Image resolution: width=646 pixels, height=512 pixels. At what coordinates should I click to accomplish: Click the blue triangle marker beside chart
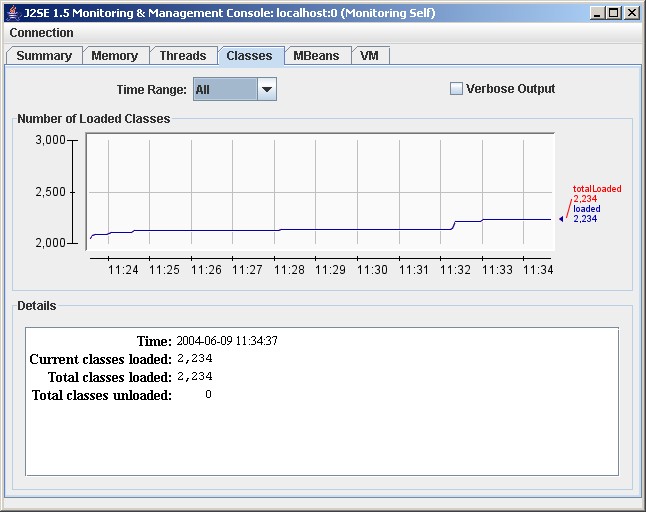561,218
